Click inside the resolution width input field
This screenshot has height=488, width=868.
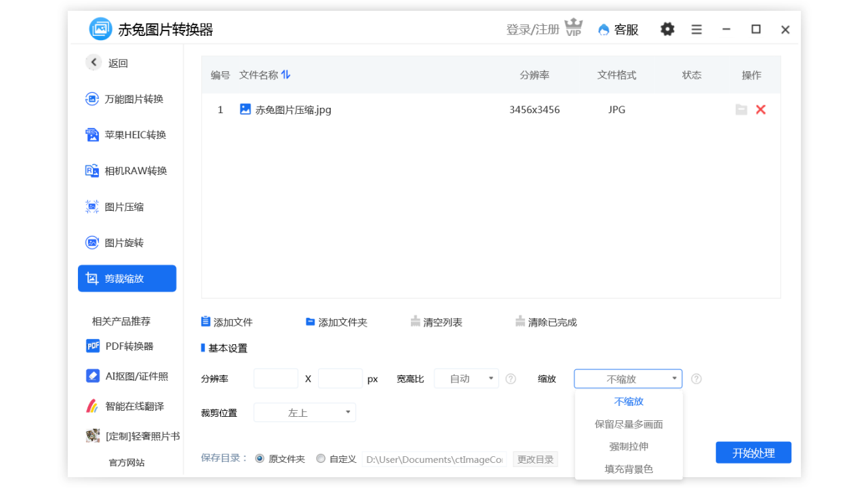coord(275,378)
